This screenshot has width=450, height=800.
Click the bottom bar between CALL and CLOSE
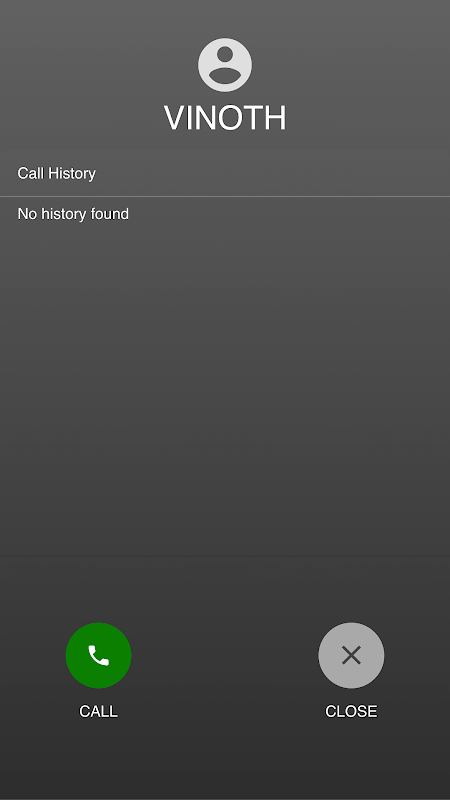pos(225,668)
